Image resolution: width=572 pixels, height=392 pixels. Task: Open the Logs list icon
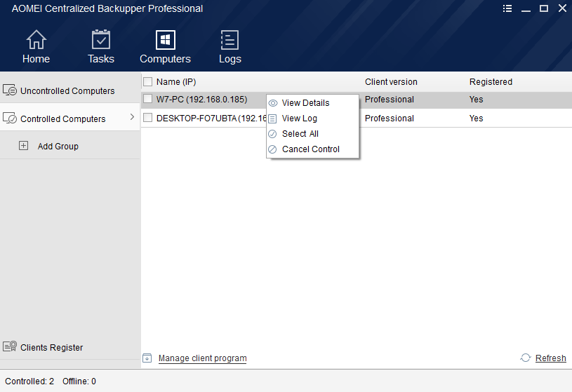click(230, 39)
